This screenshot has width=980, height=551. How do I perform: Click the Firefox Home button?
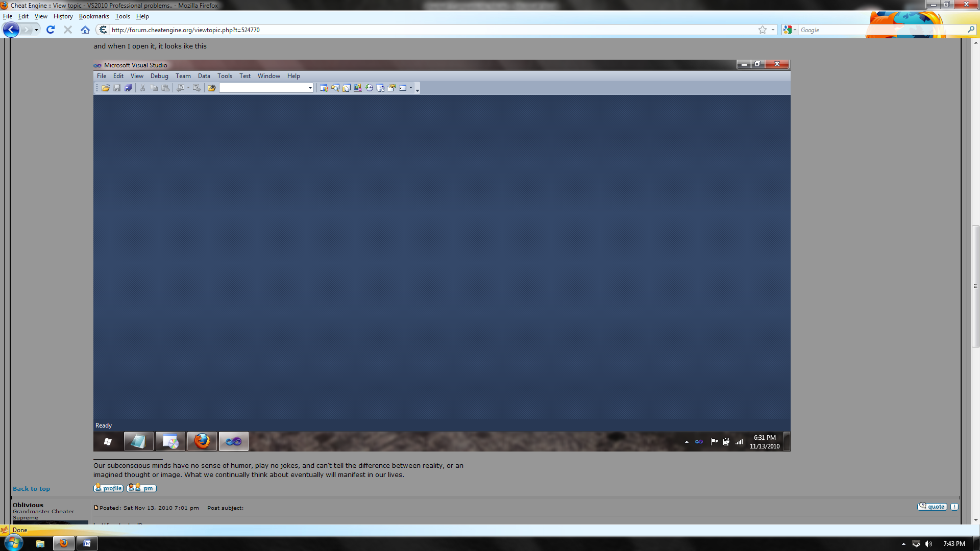(85, 30)
